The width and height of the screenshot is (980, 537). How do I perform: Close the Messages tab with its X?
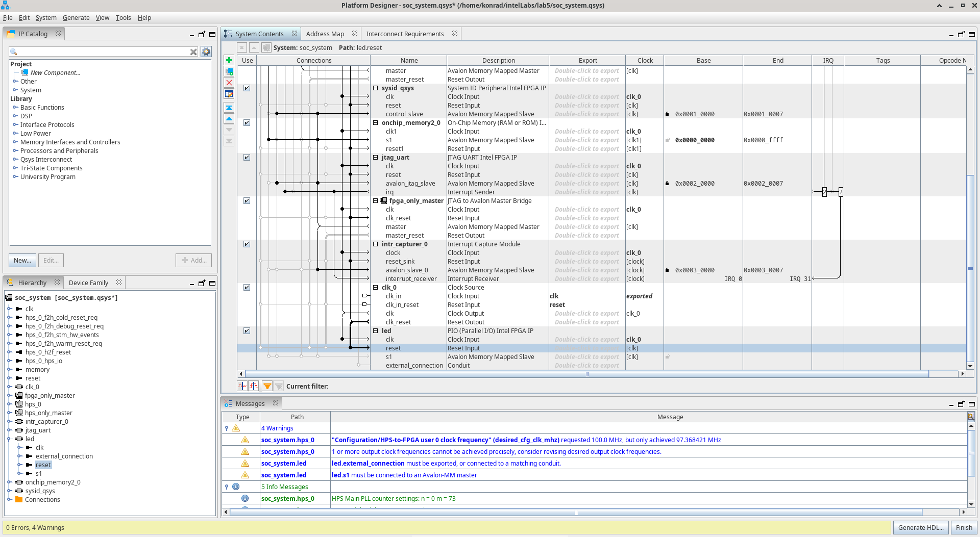pyautogui.click(x=276, y=403)
